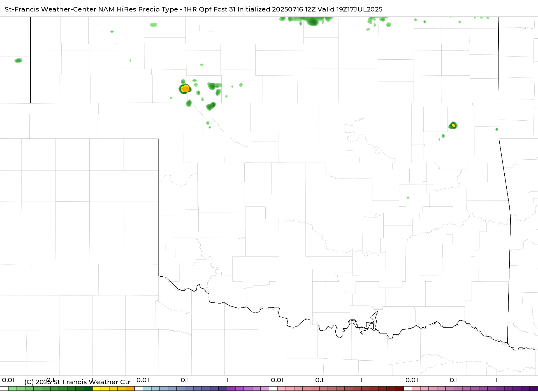Click the small yellow-centered cell in northeast Oklahoma
The width and height of the screenshot is (538, 392).
pos(453,125)
